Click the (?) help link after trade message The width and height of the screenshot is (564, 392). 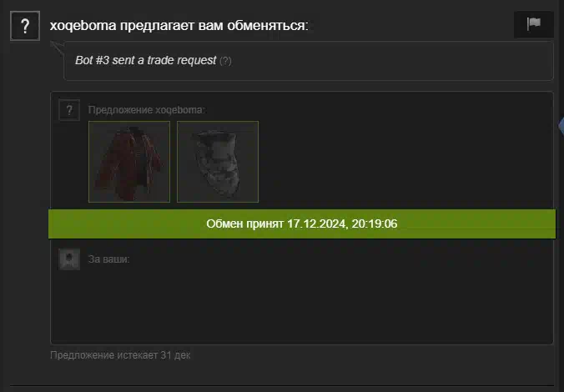coord(225,61)
